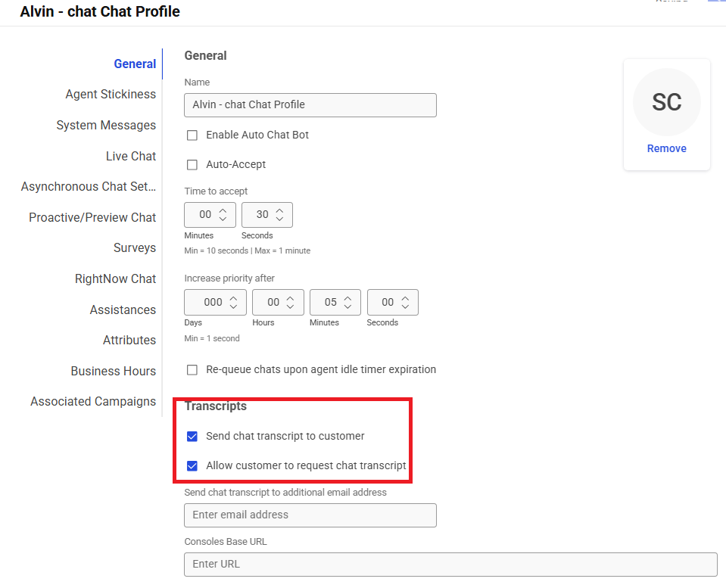This screenshot has height=588, width=726.
Task: Increase priority Days value
Action: pyautogui.click(x=233, y=298)
